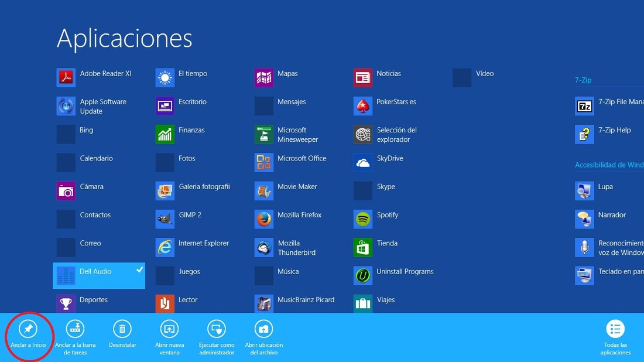Open the Galeria fotografii icon
This screenshot has width=644, height=362.
tap(165, 190)
